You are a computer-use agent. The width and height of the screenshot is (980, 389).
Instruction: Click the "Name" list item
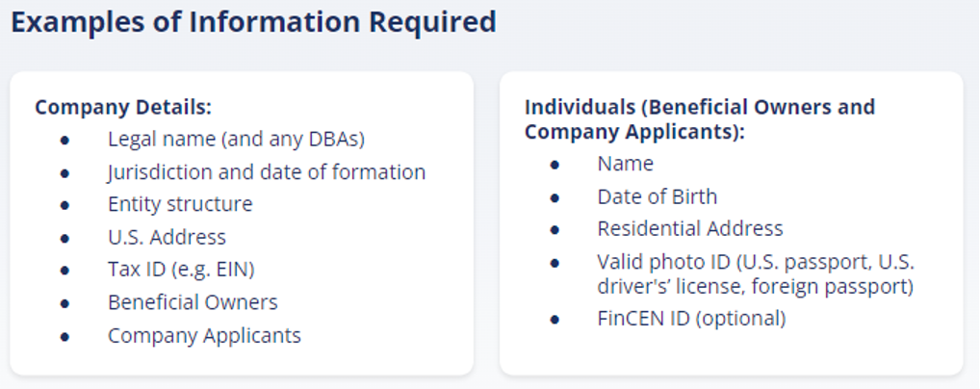pyautogui.click(x=625, y=164)
